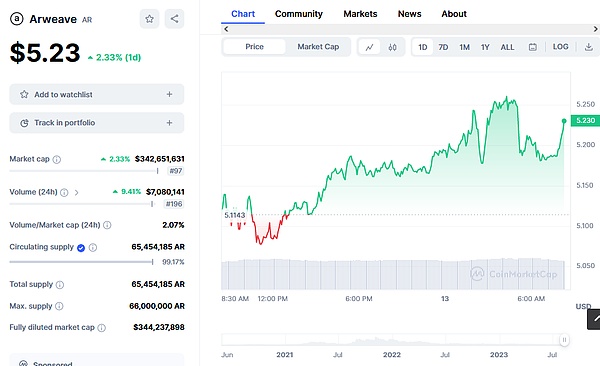This screenshot has height=366, width=600.
Task: Select the 7D time range
Action: tap(443, 47)
